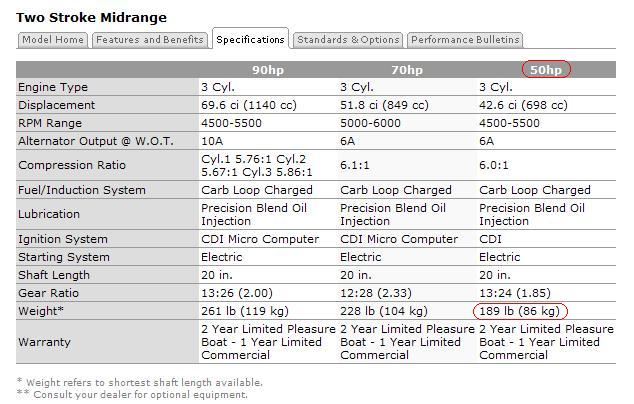This screenshot has width=634, height=404.
Task: Click the 69.6 ci (1140 cc) displacement value
Action: point(252,105)
